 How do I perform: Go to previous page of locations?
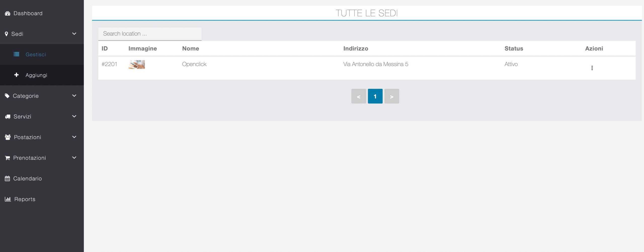[358, 96]
